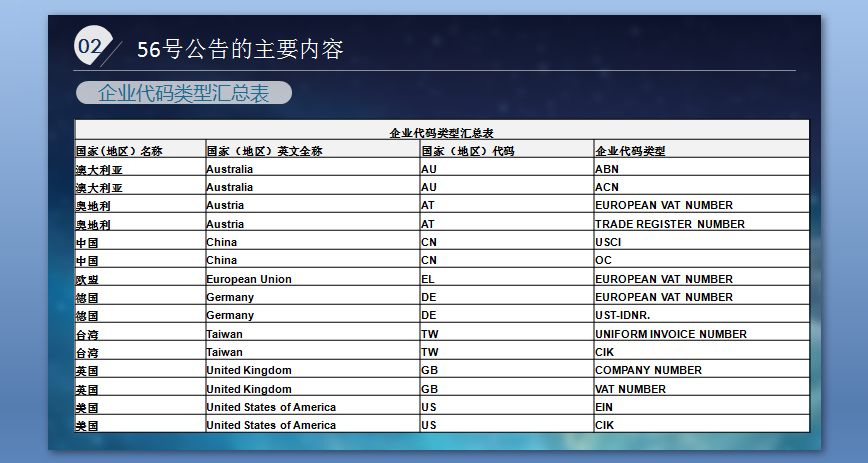This screenshot has height=463, width=868.
Task: Click the 国家（地区）英文全称 column header
Action: click(264, 151)
